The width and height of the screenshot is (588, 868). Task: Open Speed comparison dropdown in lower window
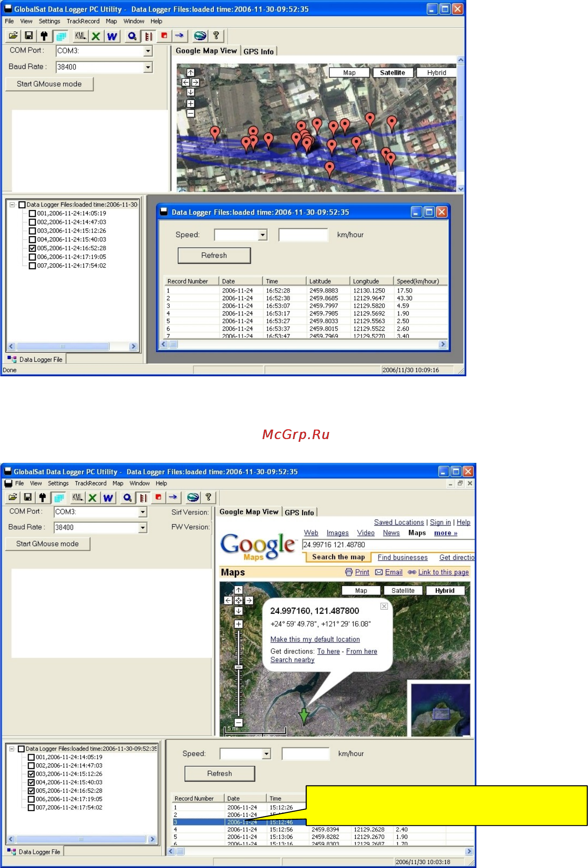[266, 754]
